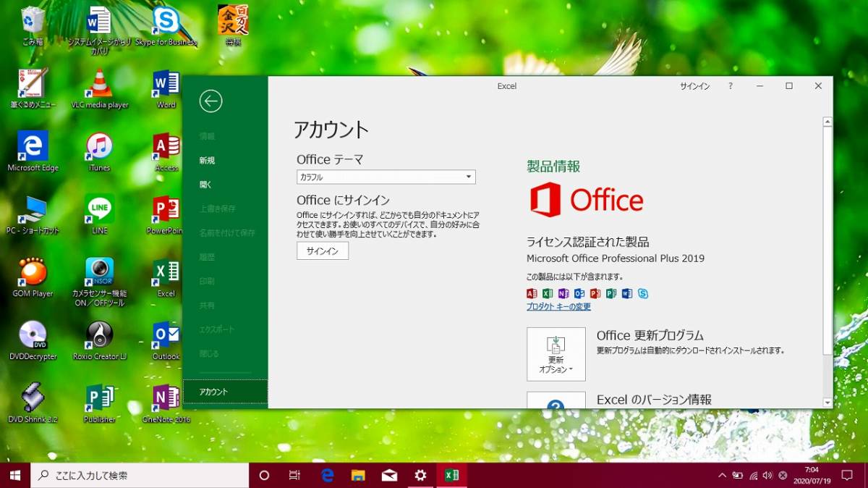Image resolution: width=868 pixels, height=488 pixels.
Task: Click the Task View taskbar button
Action: [294, 476]
